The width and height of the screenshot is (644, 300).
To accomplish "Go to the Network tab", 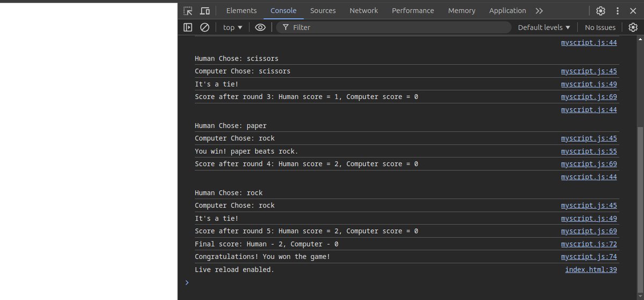I will pos(364,11).
